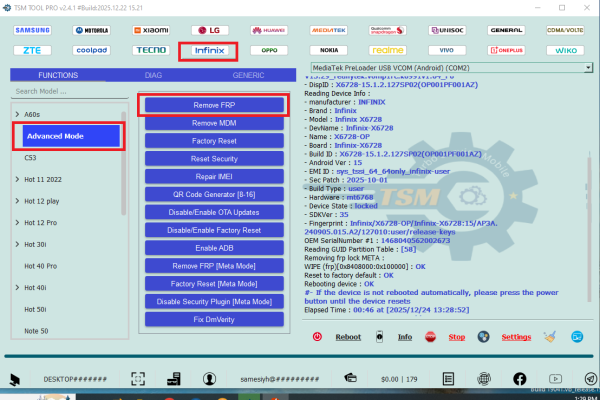The height and width of the screenshot is (400, 600).
Task: Switch to the FUNCTIONS tab
Action: pyautogui.click(x=58, y=75)
